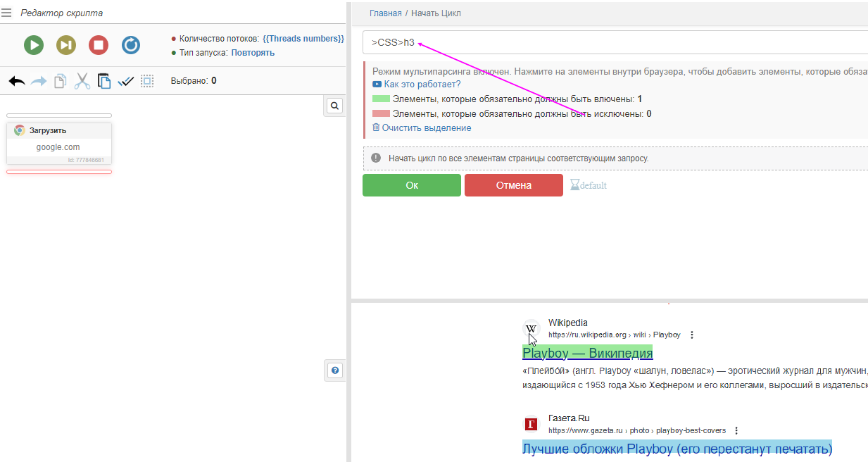This screenshot has height=462, width=868.
Task: Click the scissors cut icon
Action: [82, 81]
